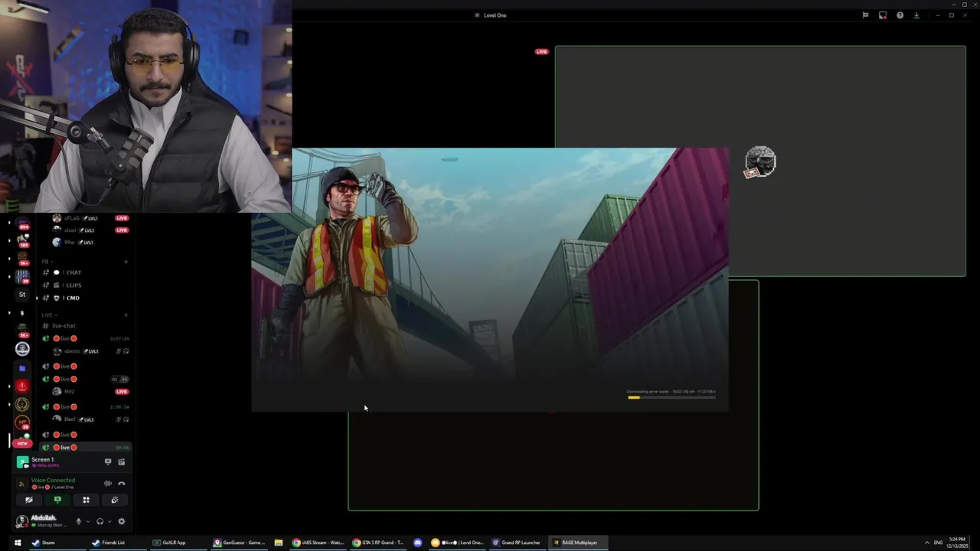Open the Windows Start menu
Image resolution: width=980 pixels, height=551 pixels.
[x=17, y=543]
